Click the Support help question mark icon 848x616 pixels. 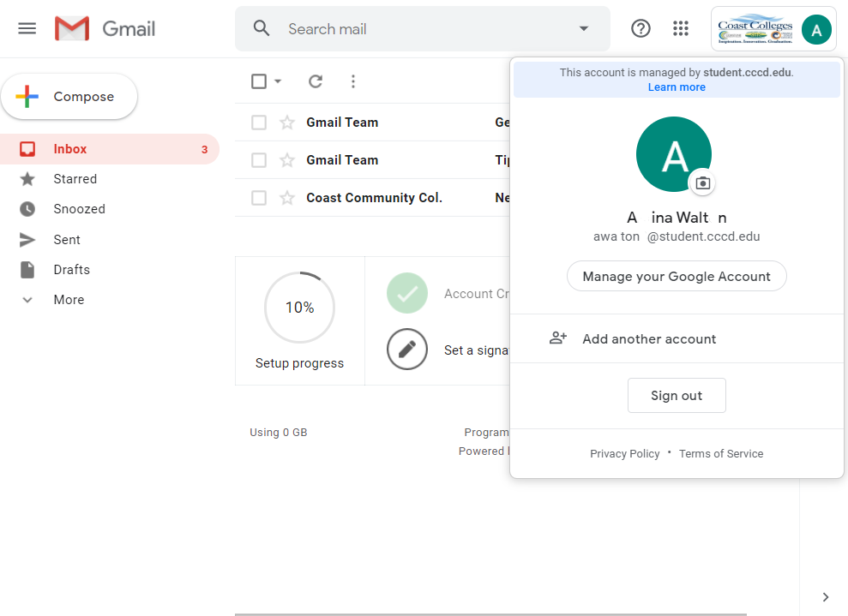tap(641, 28)
